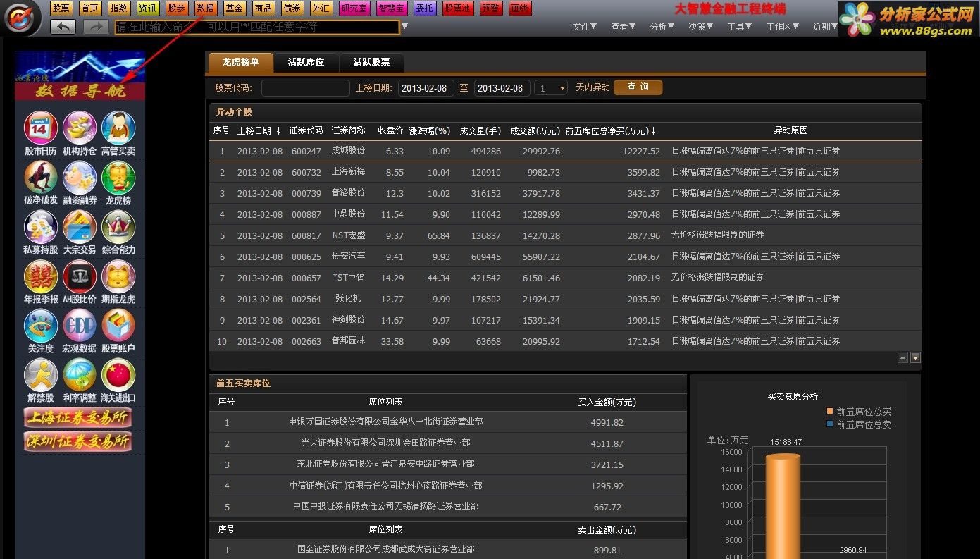Open the 年报季报 icon

pos(41,276)
